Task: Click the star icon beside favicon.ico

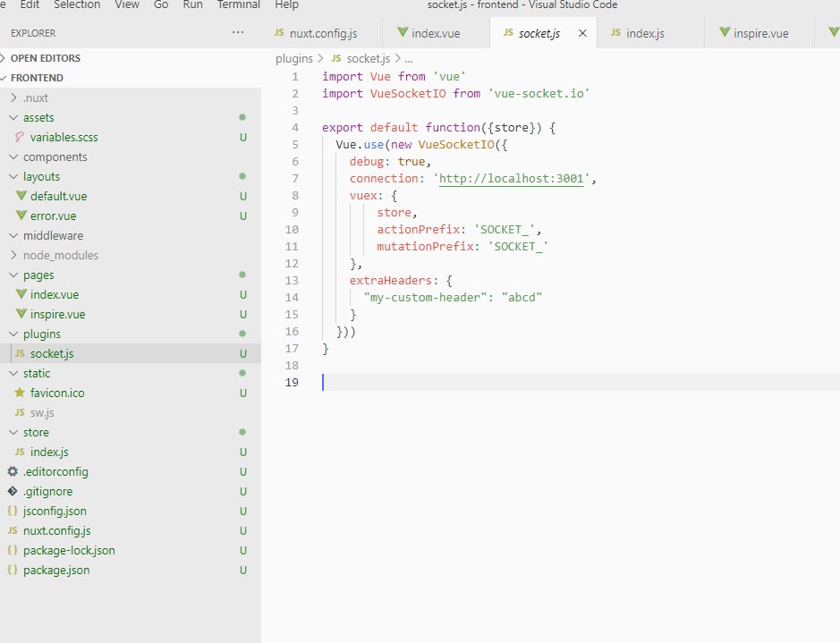Action: (20, 393)
